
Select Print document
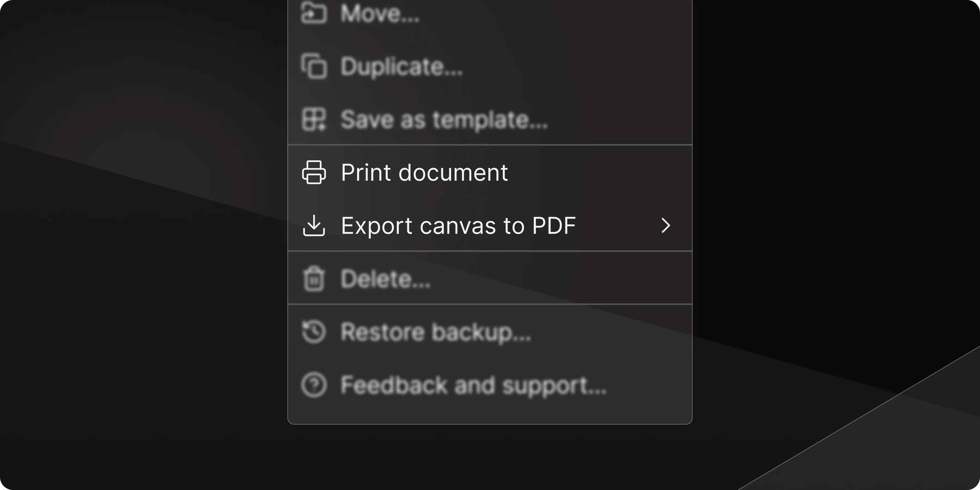tap(424, 172)
